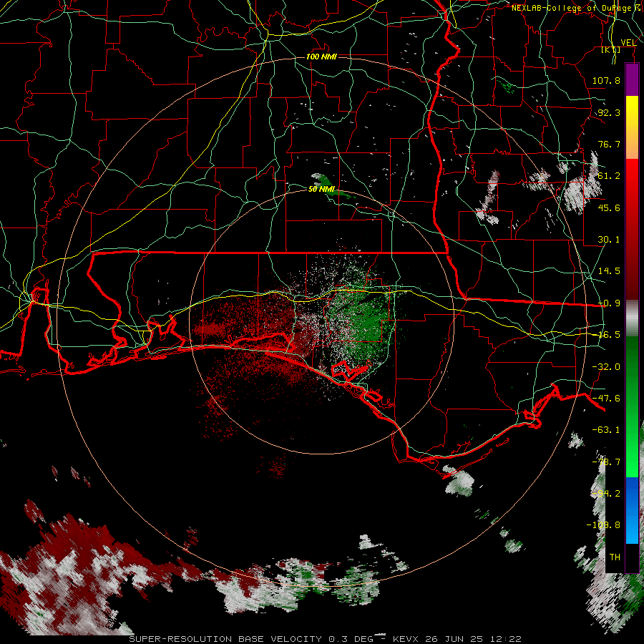Click the -63.1 velocity scale value

pos(606,430)
